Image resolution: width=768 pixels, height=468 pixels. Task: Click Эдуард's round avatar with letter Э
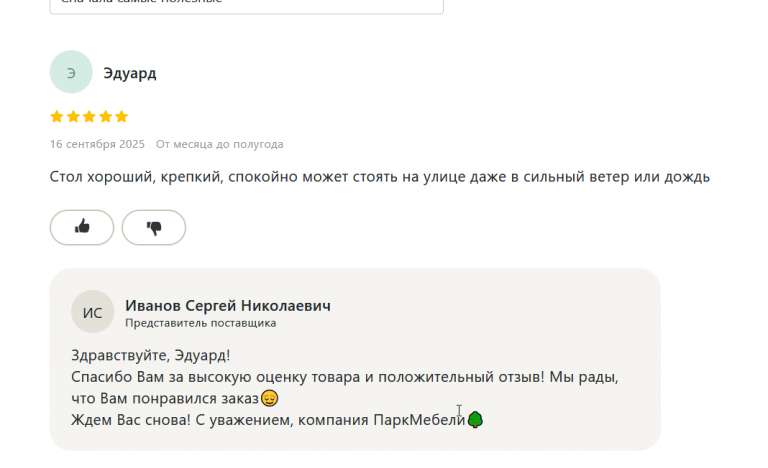pos(71,72)
